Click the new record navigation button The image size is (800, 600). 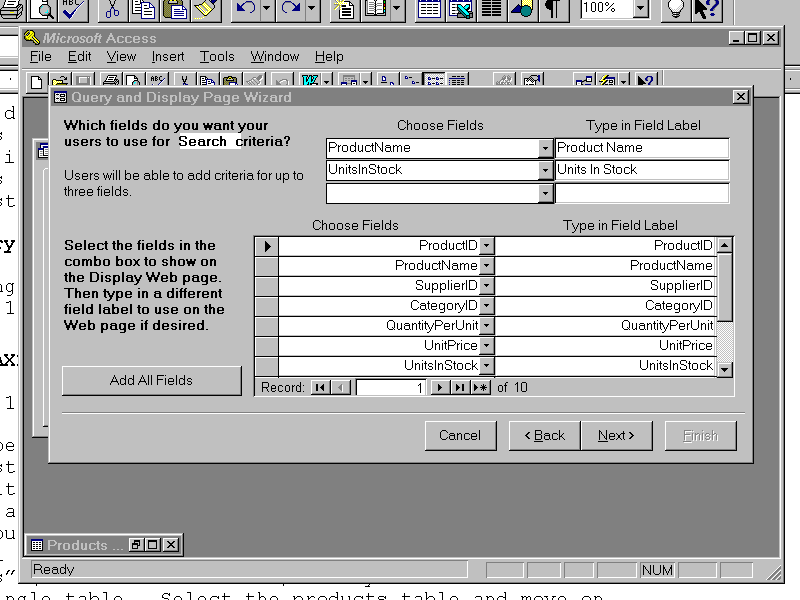tap(480, 387)
